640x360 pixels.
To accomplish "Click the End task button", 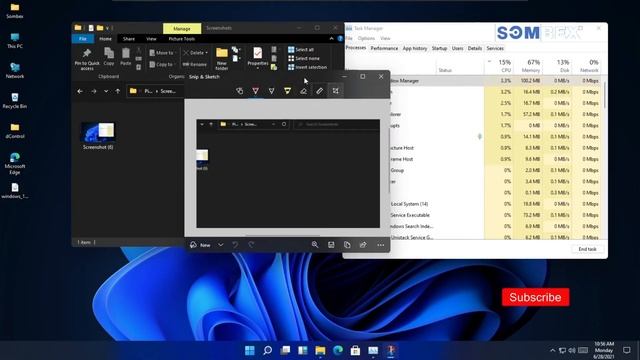I will click(587, 249).
